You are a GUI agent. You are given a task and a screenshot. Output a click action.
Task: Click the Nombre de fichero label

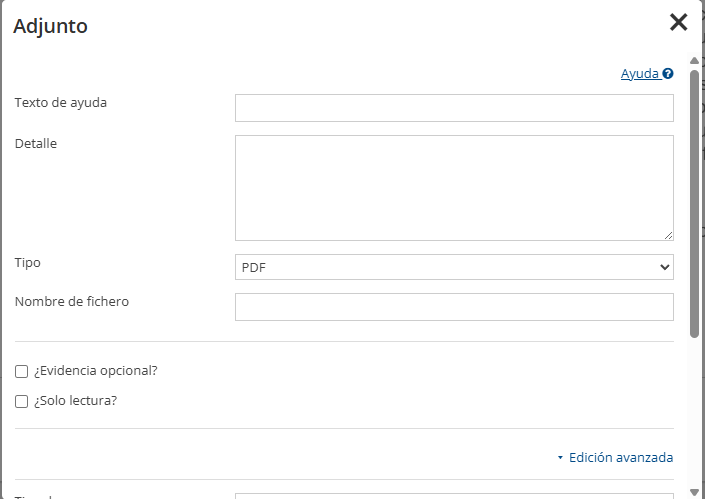click(x=72, y=302)
